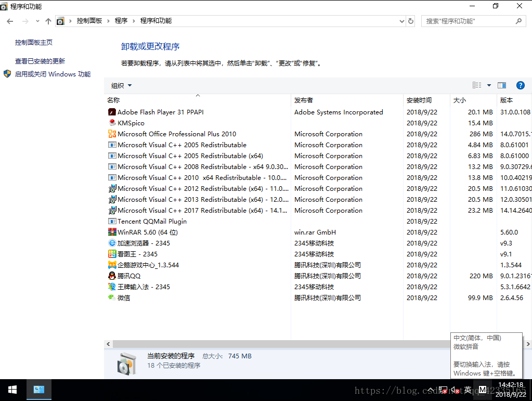Screen dimensions: 532x401
Task: Sort by the 名称 column header
Action: click(x=198, y=100)
